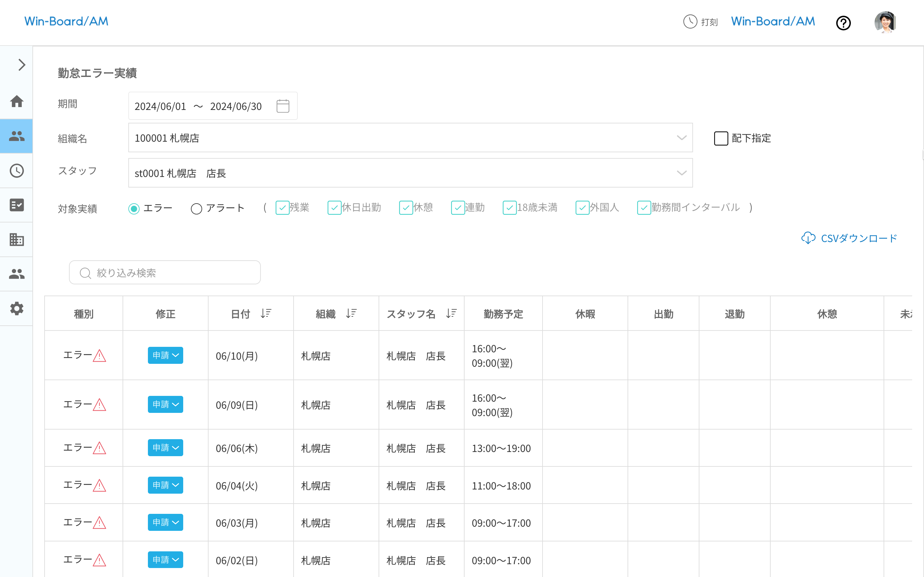
Task: Click the Win-Board/AM link next to 打刻
Action: pos(773,22)
